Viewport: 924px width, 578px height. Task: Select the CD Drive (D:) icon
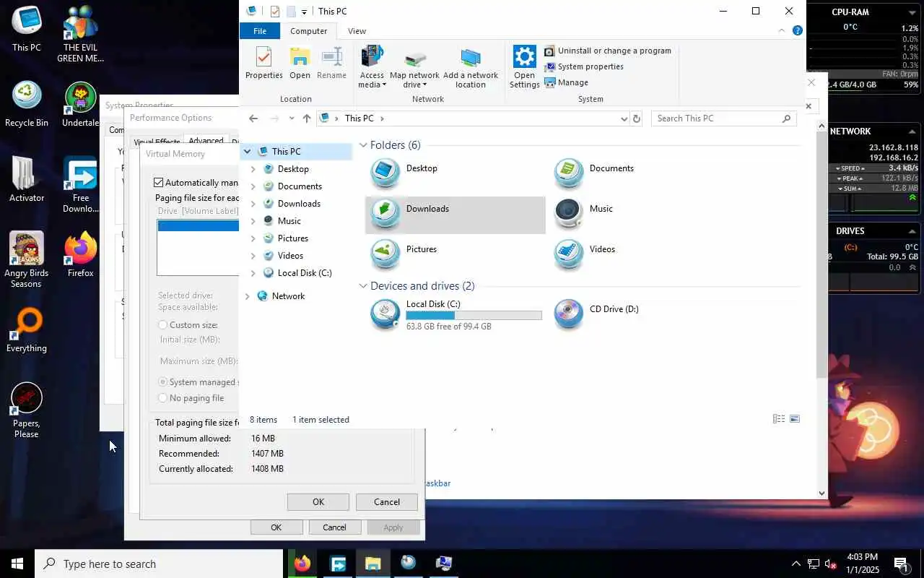[x=569, y=314]
